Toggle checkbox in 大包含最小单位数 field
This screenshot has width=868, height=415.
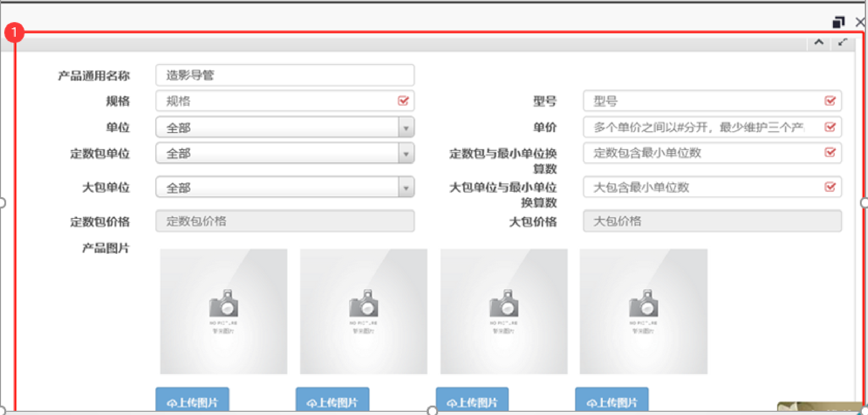(x=830, y=187)
